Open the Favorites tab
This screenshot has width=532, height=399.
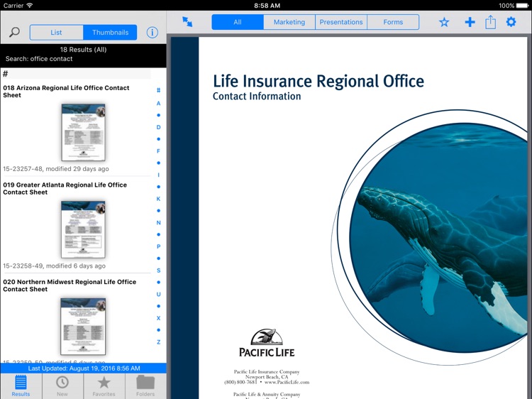click(104, 386)
